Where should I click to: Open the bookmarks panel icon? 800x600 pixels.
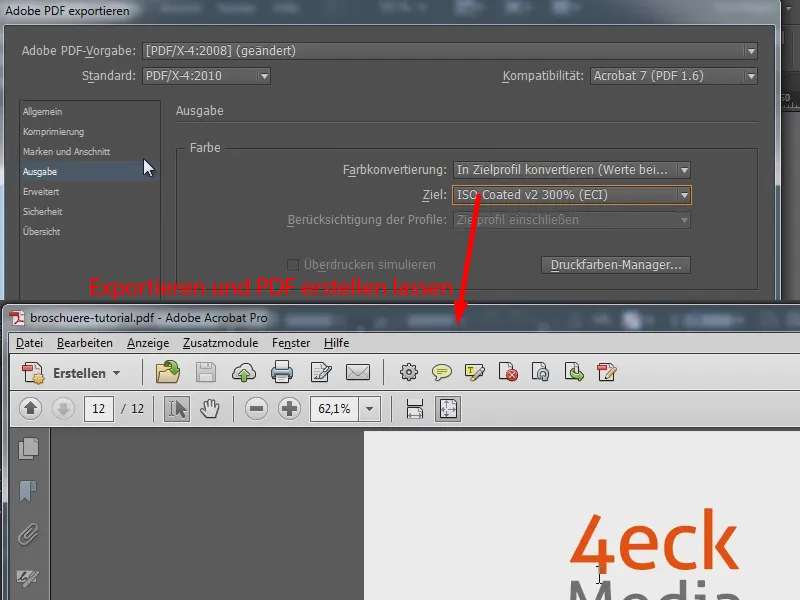coord(28,492)
